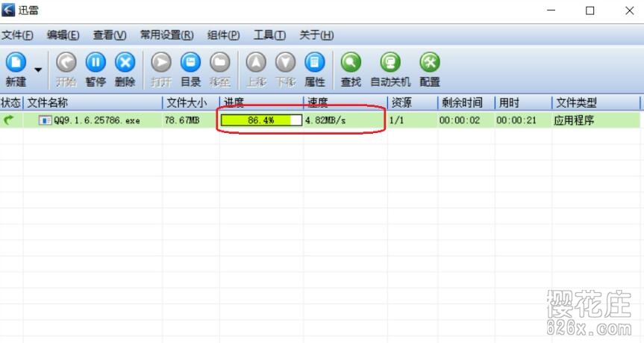Open the 工具(T) menu
This screenshot has height=343, width=644.
(269, 35)
